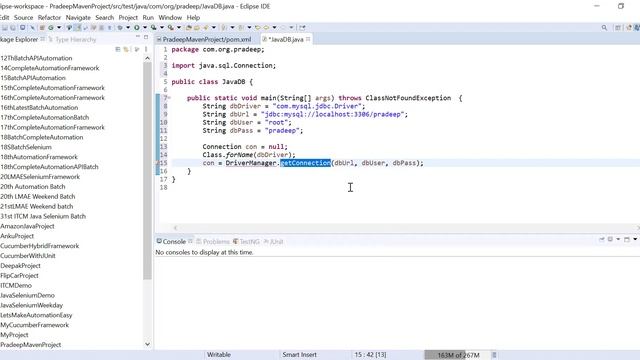This screenshot has width=640, height=360.
Task: Click the heap memory status indicator 163M of 267M
Action: pos(458,355)
